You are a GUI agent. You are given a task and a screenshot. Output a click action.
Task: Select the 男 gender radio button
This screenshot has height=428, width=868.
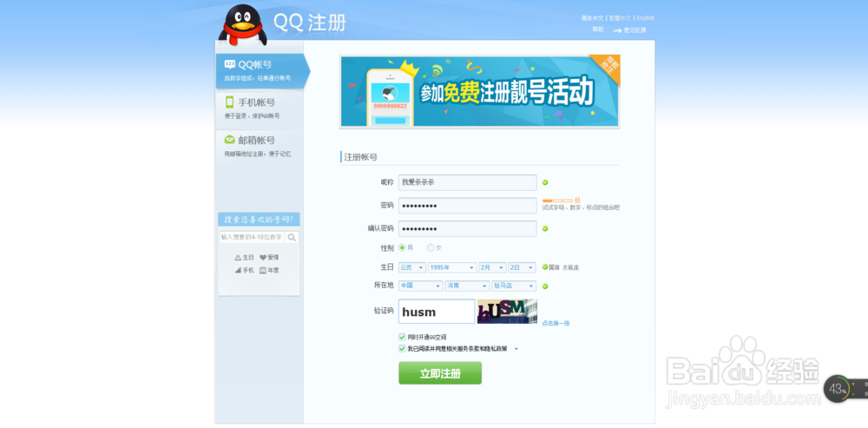[402, 247]
